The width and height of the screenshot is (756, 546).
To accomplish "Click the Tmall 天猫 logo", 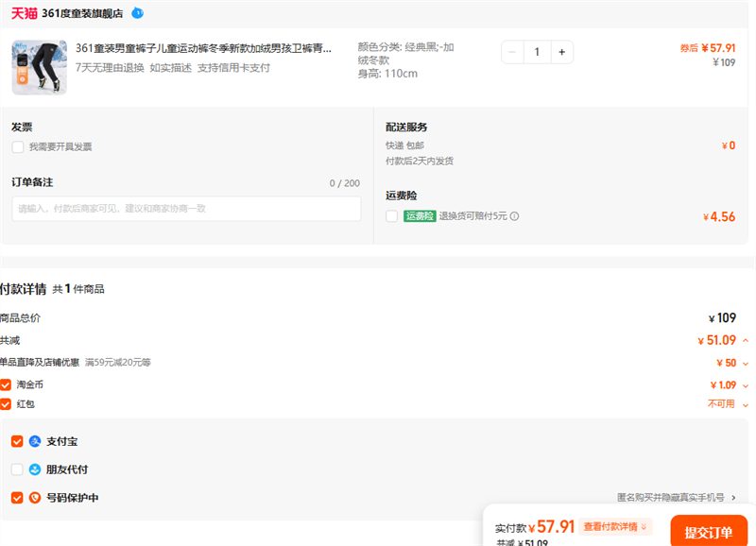I will 25,13.
